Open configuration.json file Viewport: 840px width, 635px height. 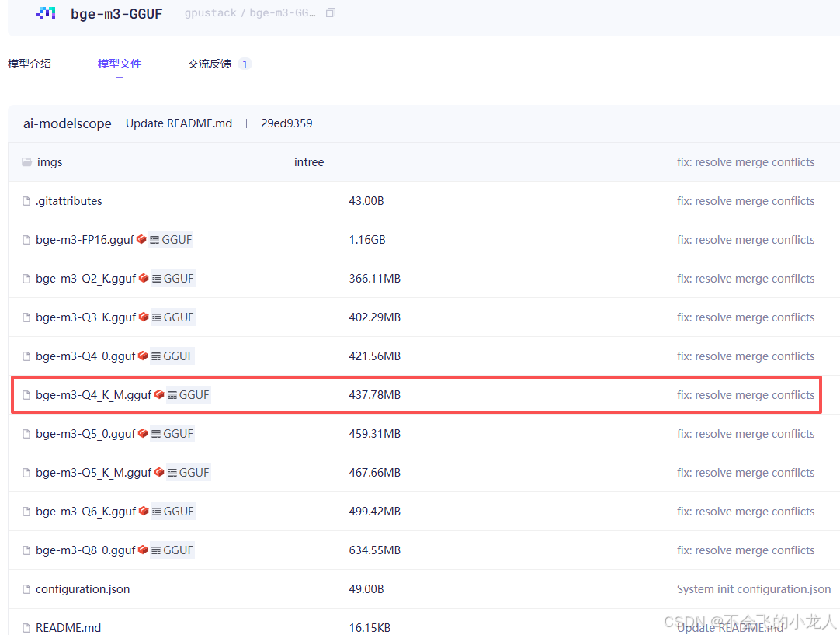82,589
